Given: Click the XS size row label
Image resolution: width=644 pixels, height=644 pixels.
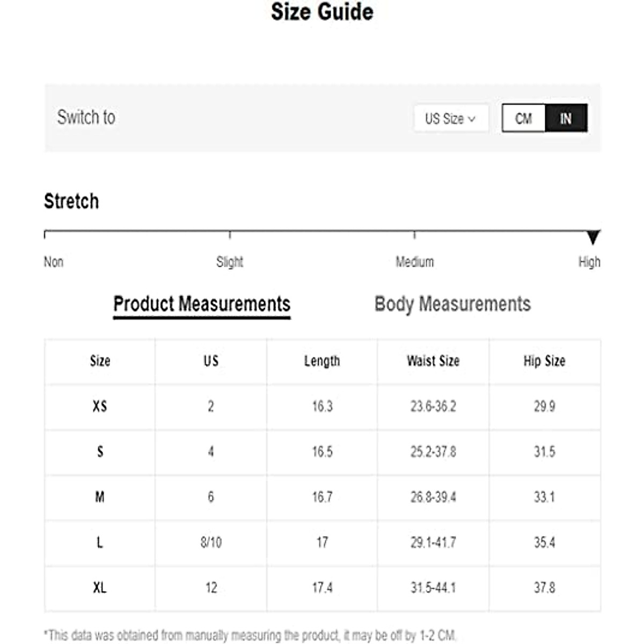Looking at the screenshot, I should tap(100, 406).
